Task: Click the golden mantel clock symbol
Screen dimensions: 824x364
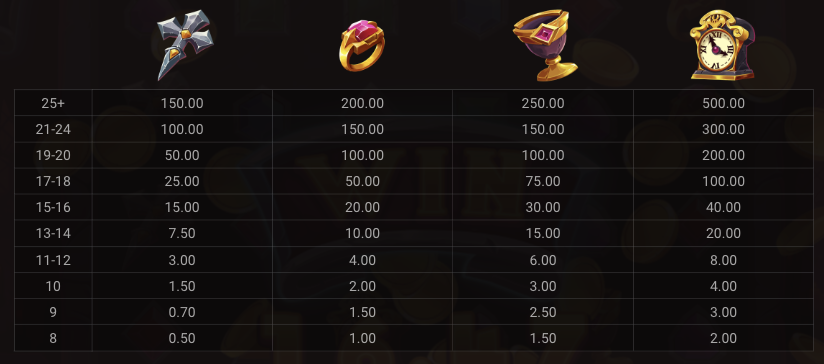Action: point(722,45)
